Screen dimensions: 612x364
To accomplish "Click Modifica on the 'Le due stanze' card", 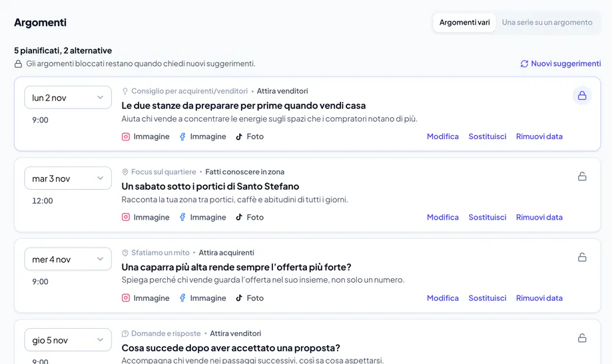I will click(x=443, y=136).
